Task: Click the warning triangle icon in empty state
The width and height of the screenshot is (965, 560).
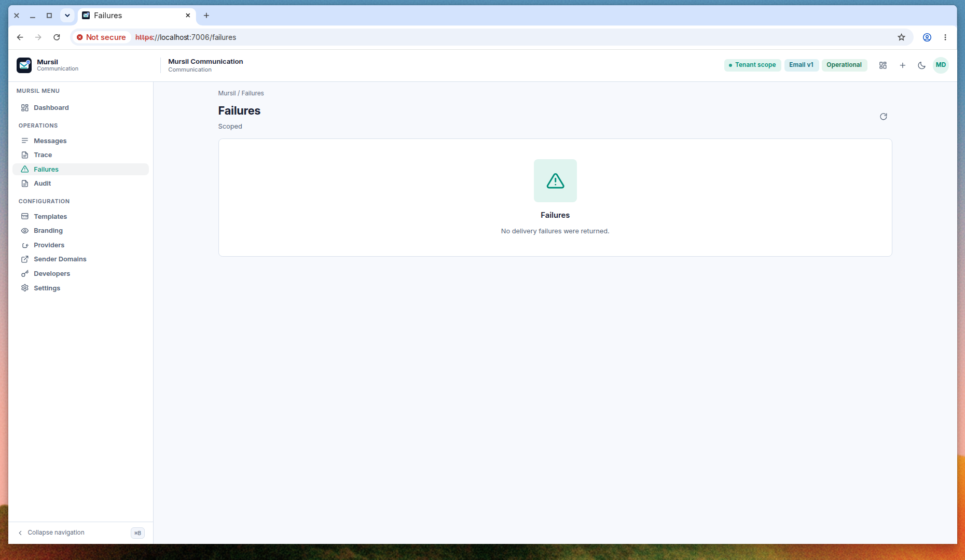Action: coord(555,180)
